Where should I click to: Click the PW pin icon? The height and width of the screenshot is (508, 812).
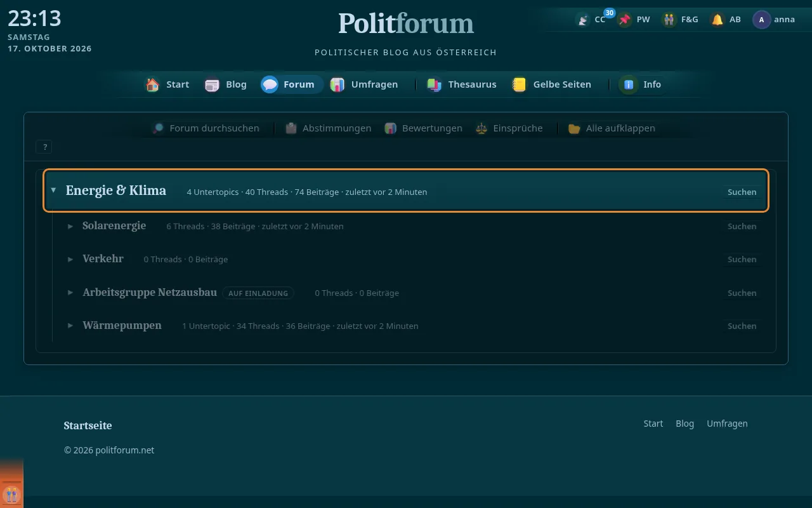tap(625, 20)
